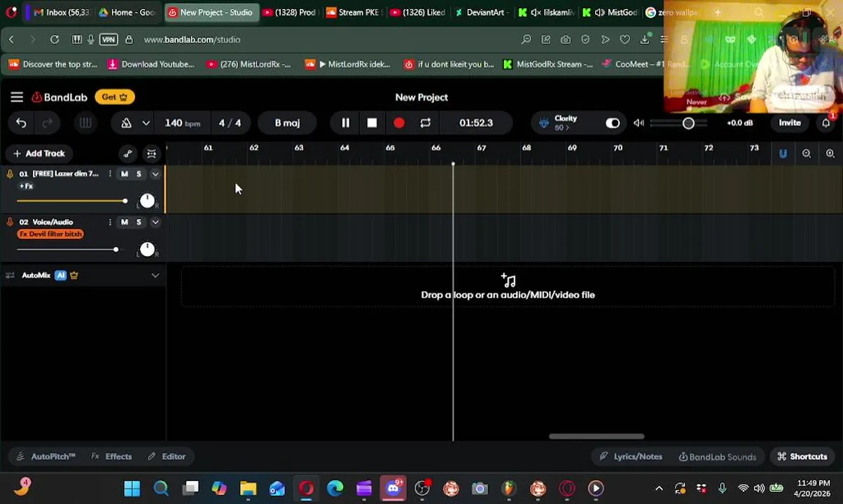Click Add Track
Viewport: 843px width, 504px height.
(x=39, y=153)
